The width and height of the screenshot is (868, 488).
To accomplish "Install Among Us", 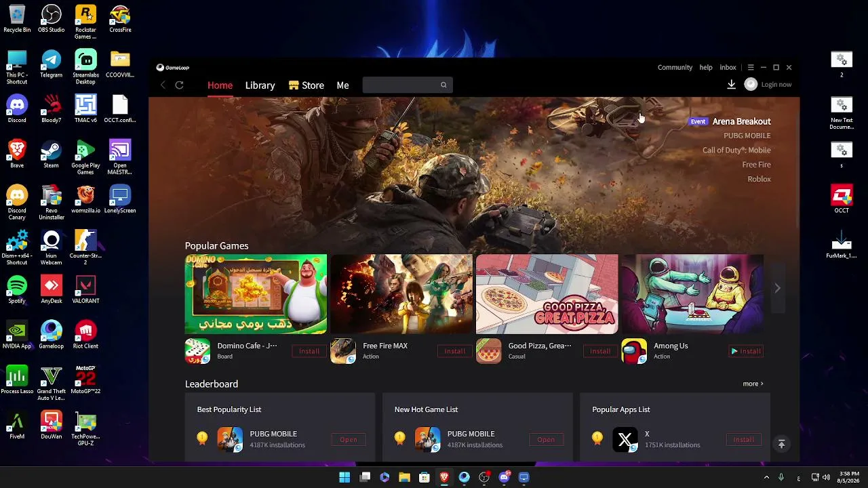I will point(746,351).
